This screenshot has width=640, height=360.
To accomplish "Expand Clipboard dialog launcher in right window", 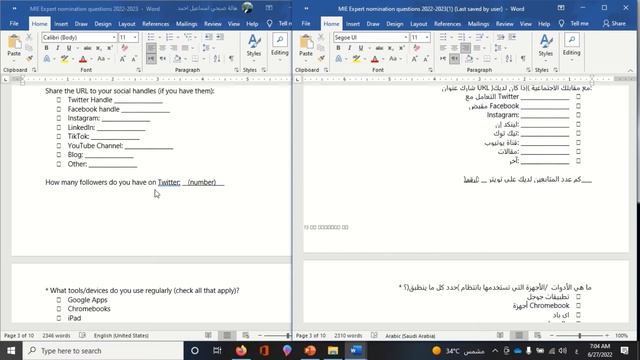I will pos(326,70).
